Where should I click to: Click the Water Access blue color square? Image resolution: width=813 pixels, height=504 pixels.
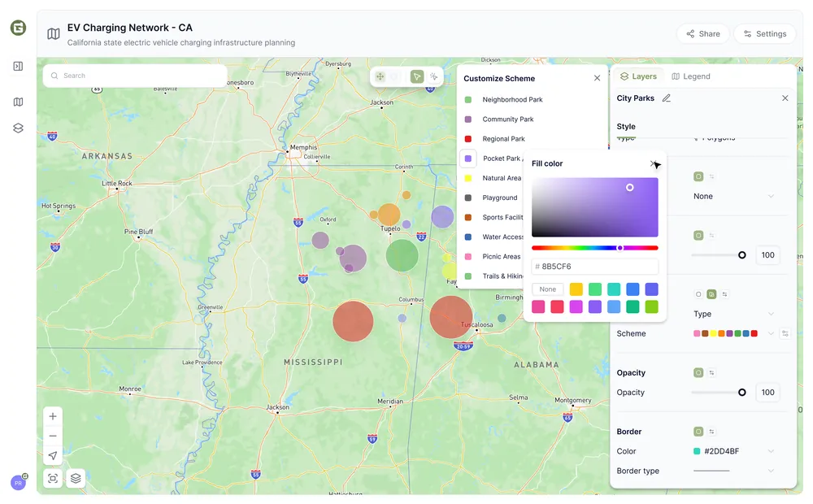468,237
